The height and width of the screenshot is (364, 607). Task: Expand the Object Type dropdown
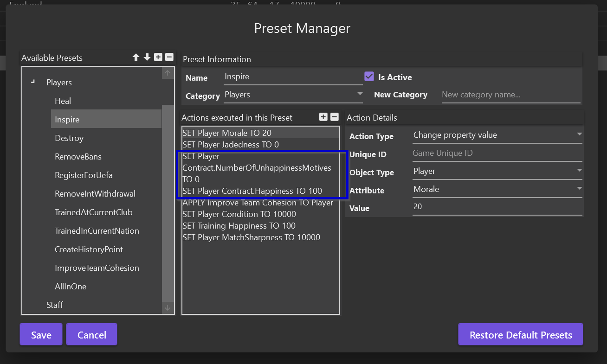497,171
